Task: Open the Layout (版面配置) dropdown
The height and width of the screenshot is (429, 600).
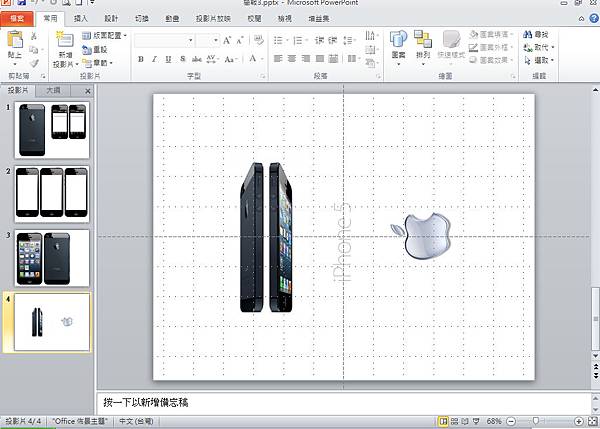Action: 104,36
